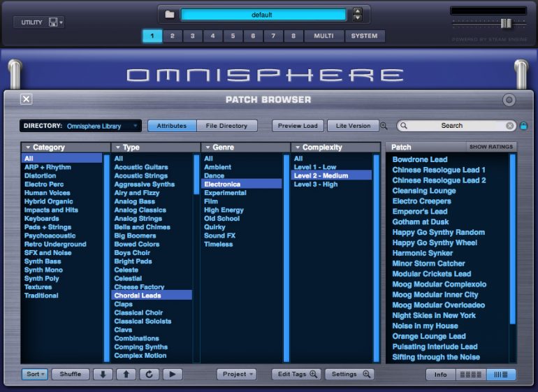Load the Night Skies in New York patch
This screenshot has width=538, height=392.
(x=434, y=315)
